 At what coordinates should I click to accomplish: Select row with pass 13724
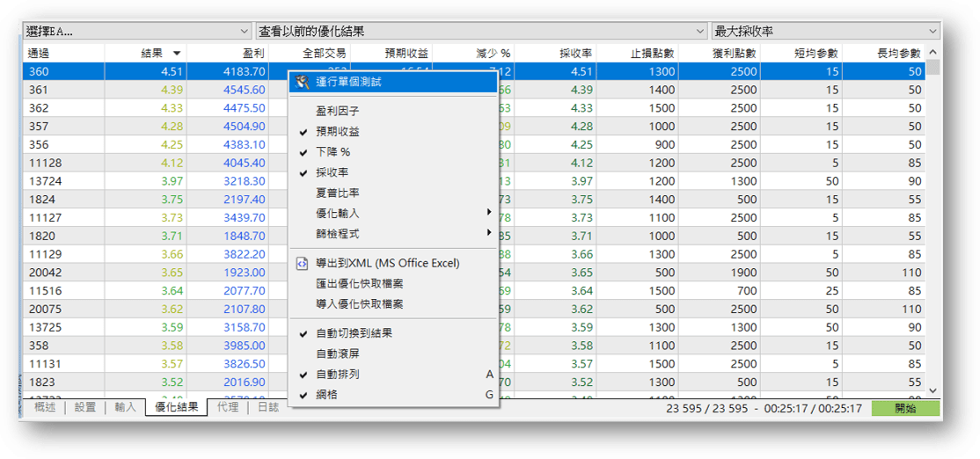pos(474,181)
